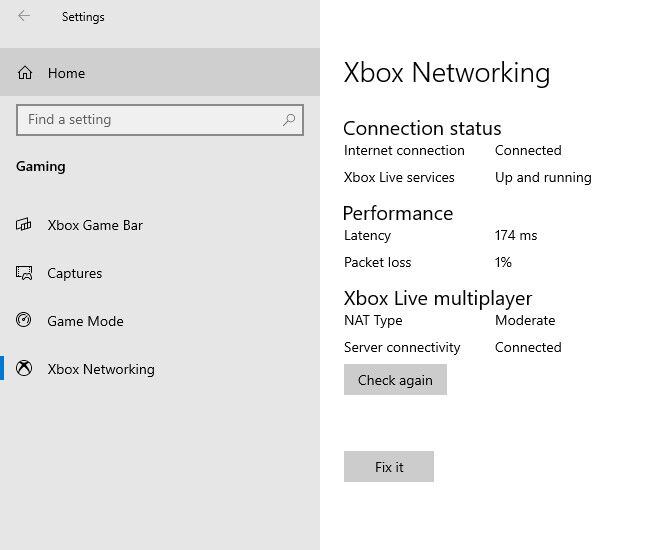Click the Captures icon
649x550 pixels.
pyautogui.click(x=25, y=273)
